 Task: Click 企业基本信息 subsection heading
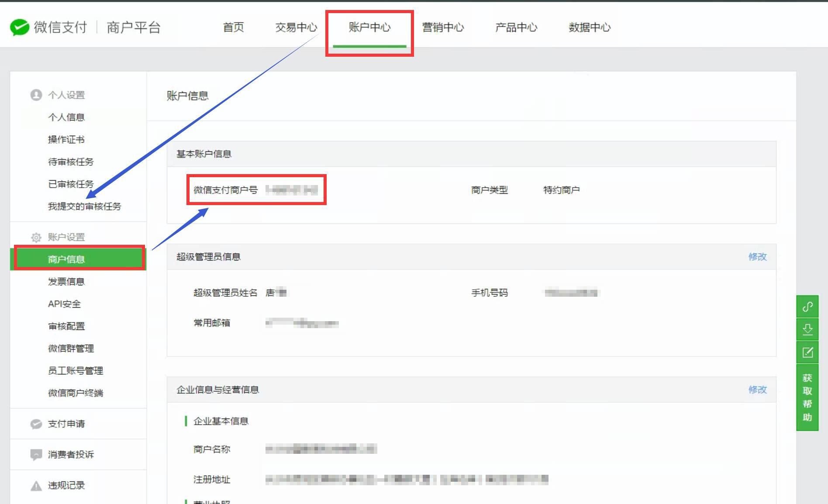[221, 421]
